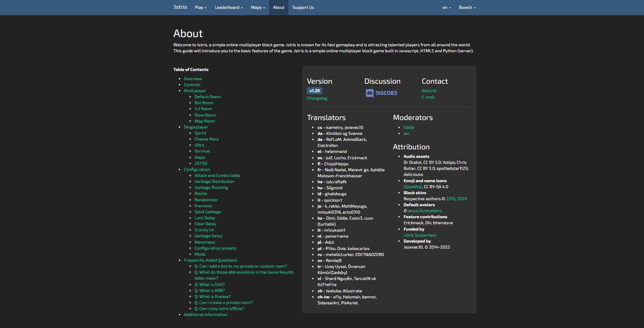Click the E-mail link under Contact
Viewport: 644px width, 328px height.
[x=428, y=97]
